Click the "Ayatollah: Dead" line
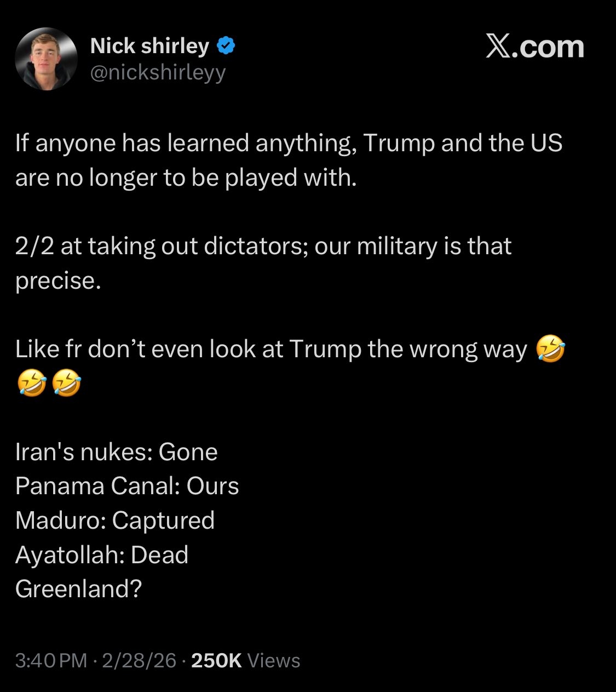Screen dimensions: 616x692 [x=102, y=555]
